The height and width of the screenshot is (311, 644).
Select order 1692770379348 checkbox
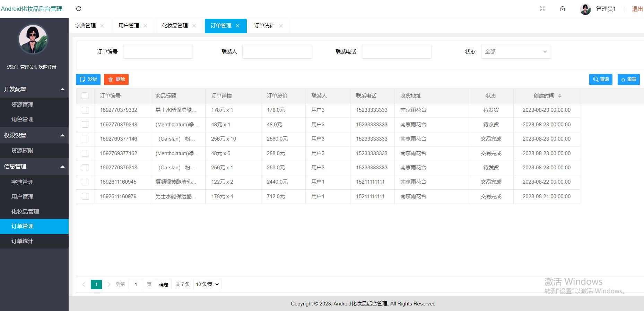85,125
